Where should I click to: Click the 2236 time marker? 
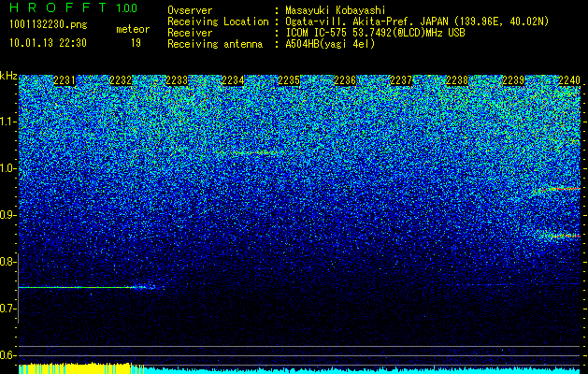click(x=345, y=80)
